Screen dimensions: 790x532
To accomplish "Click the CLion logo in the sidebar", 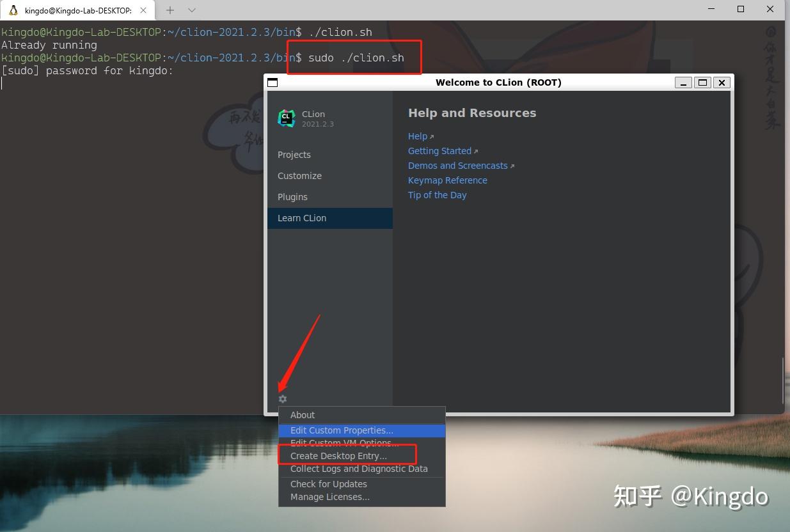I will (287, 118).
